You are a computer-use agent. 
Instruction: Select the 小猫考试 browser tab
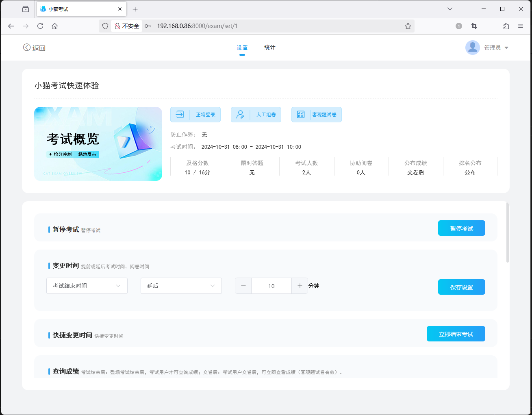(81, 9)
